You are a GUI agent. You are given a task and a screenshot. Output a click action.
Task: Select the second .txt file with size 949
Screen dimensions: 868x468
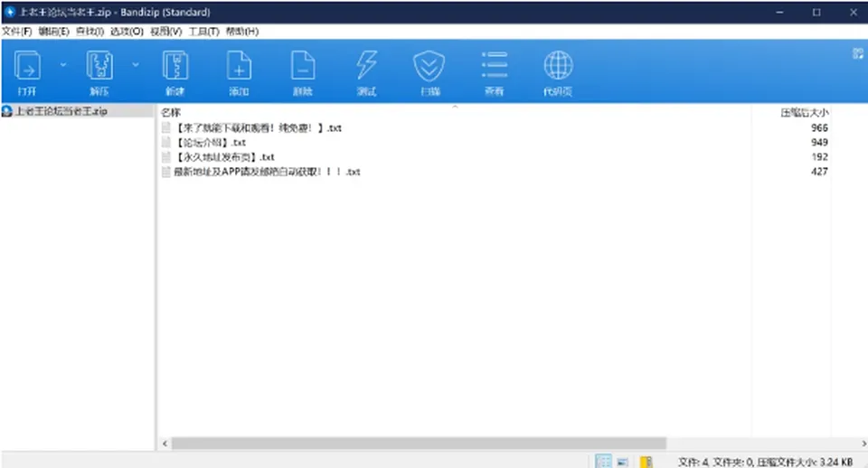coord(211,143)
